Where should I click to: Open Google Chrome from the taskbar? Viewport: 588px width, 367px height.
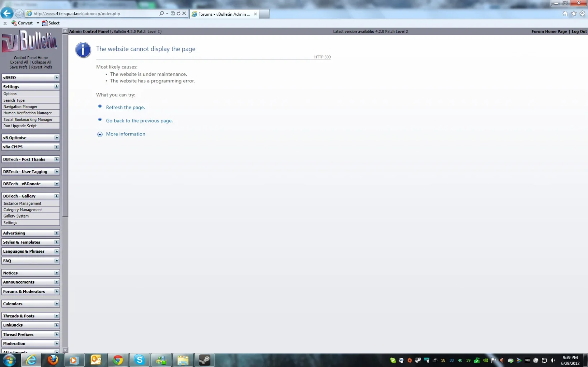tap(118, 360)
